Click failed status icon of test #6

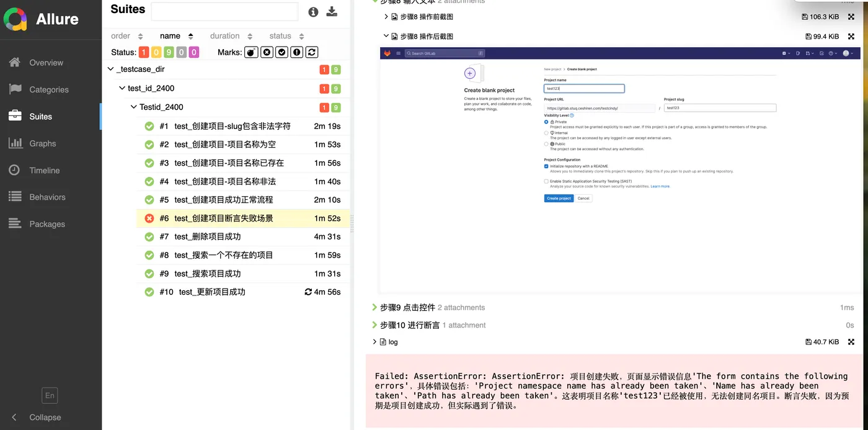coord(149,218)
